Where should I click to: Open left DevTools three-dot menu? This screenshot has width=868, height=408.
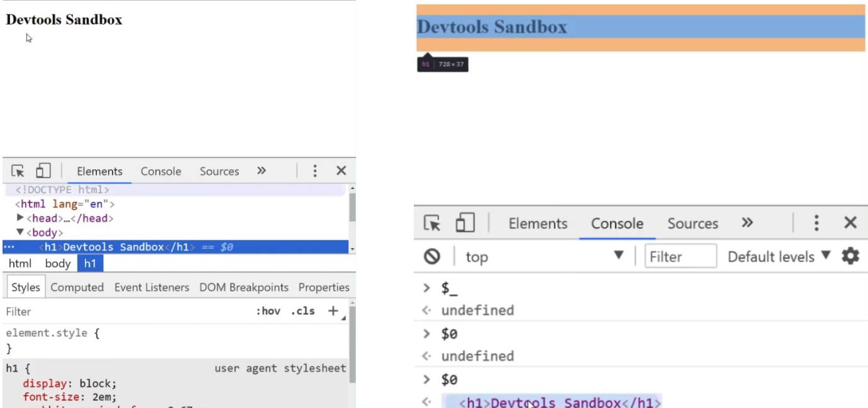(315, 171)
